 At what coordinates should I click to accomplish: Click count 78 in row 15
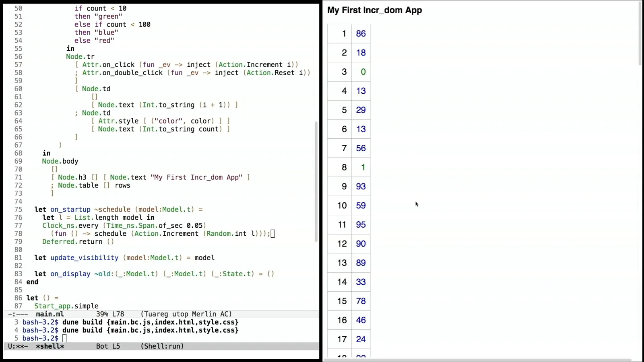361,301
